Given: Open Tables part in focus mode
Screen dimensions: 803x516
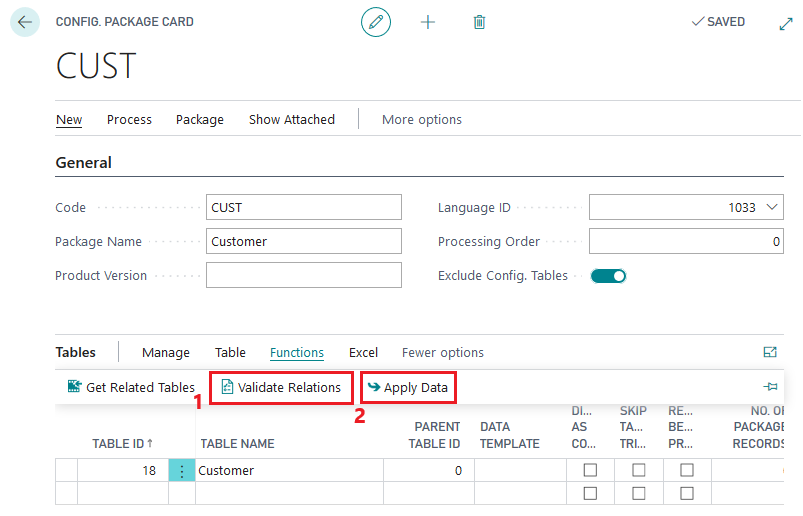Looking at the screenshot, I should click(770, 352).
